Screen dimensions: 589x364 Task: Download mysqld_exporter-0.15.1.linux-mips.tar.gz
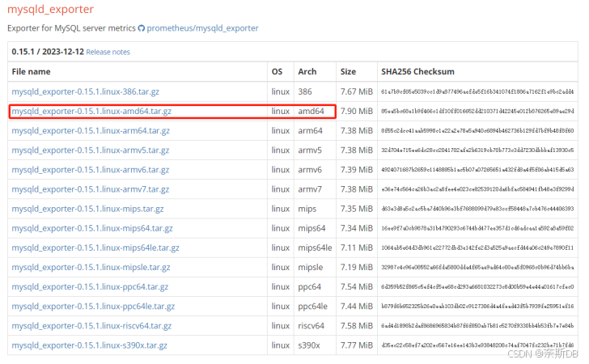[x=87, y=209]
